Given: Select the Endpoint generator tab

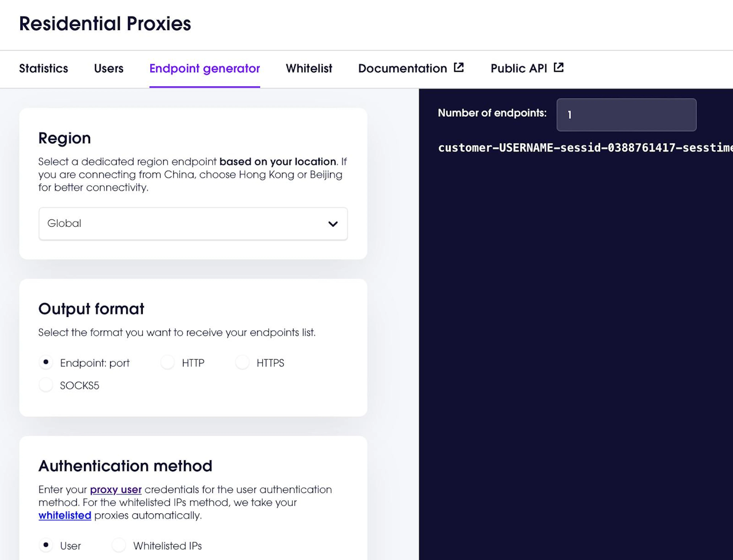Looking at the screenshot, I should [x=205, y=68].
